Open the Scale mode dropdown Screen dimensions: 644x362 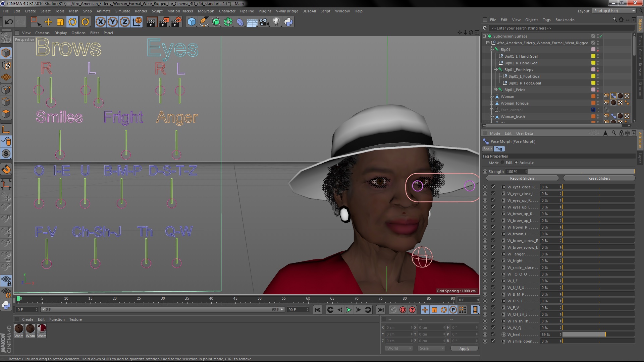pyautogui.click(x=431, y=348)
